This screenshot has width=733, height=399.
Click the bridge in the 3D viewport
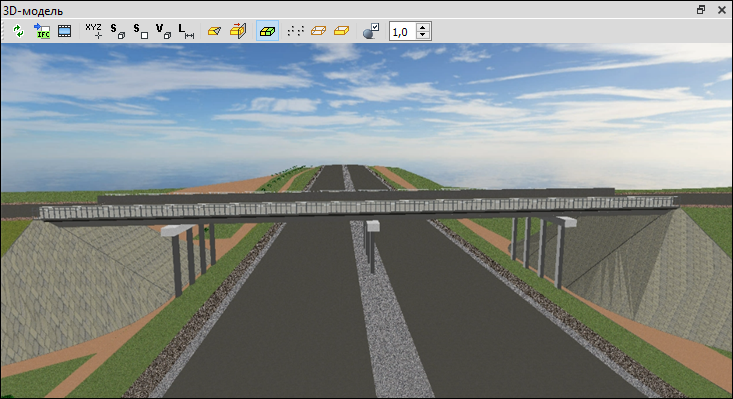[x=358, y=207]
